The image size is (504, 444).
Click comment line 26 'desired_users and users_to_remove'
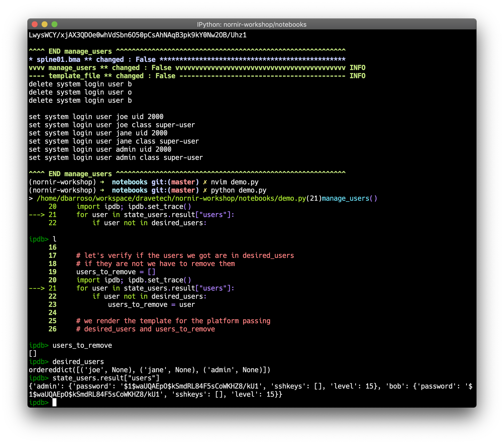pyautogui.click(x=146, y=329)
